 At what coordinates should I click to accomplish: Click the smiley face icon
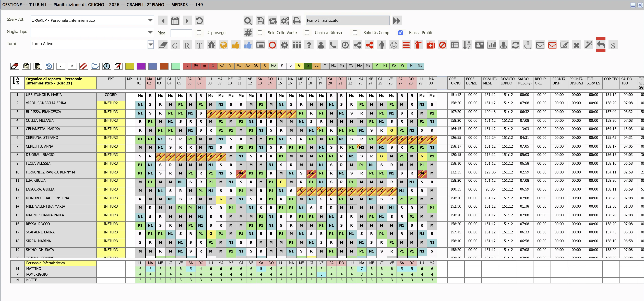point(394,45)
